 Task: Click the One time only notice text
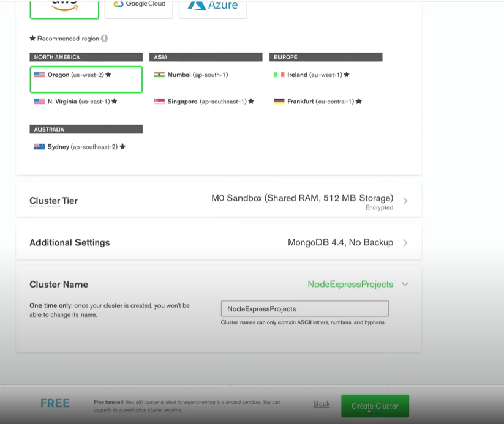[x=110, y=310]
